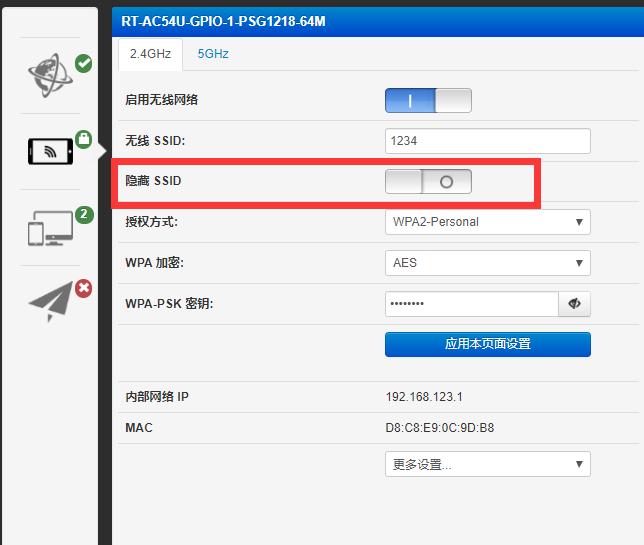Screen dimensions: 644x545
Task: Select the wireless tablet icon in sidebar
Action: (51, 152)
